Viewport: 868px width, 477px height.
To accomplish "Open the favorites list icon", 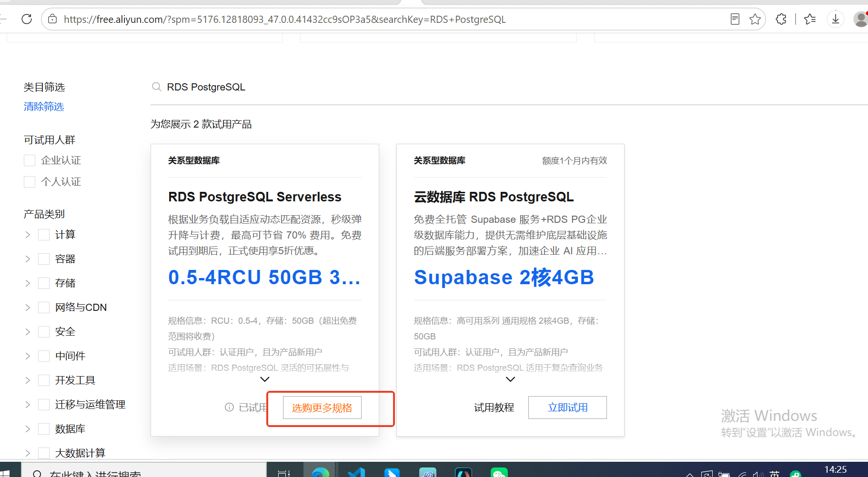I will pyautogui.click(x=810, y=19).
